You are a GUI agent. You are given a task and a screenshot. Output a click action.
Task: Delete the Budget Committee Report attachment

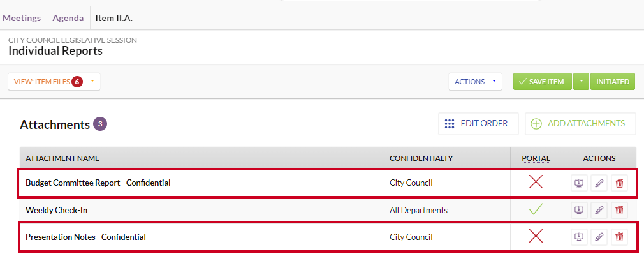pyautogui.click(x=619, y=183)
